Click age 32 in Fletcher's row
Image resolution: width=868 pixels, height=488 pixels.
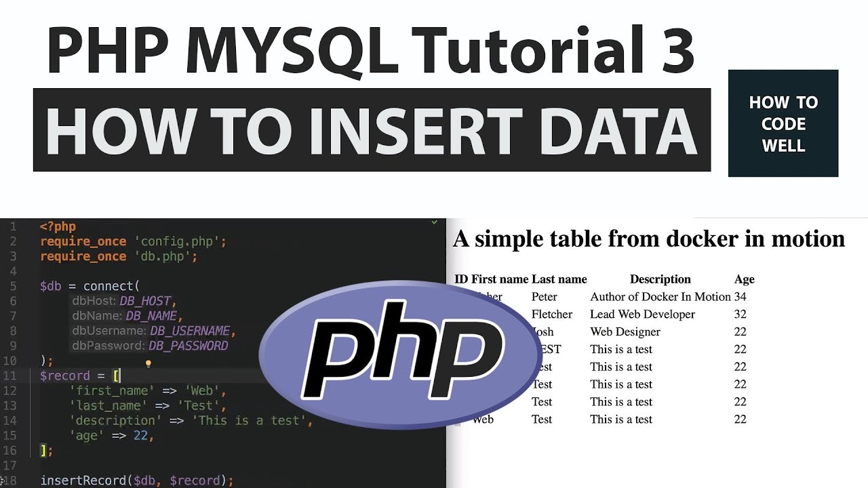(x=741, y=314)
